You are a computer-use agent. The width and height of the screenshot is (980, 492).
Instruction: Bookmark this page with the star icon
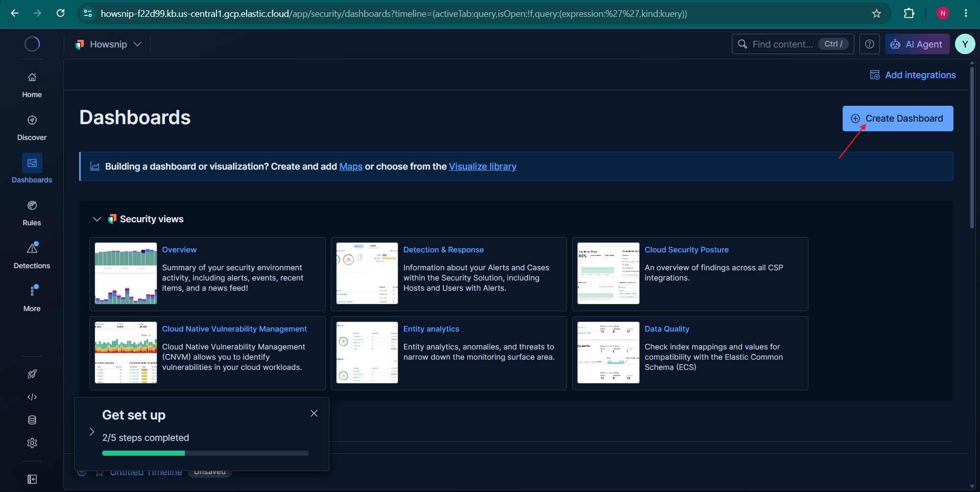tap(876, 13)
